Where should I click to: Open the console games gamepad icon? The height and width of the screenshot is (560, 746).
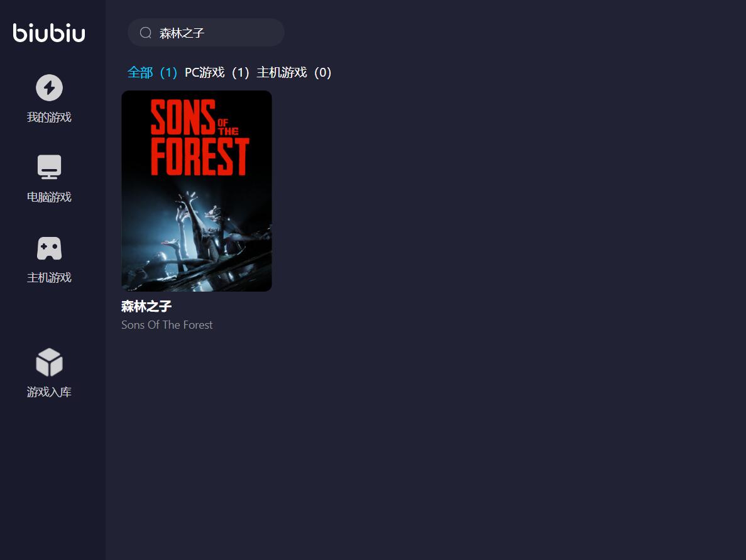(49, 248)
